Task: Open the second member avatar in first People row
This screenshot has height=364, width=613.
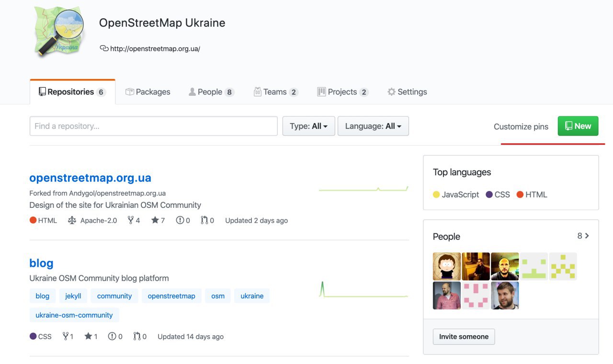Action: coord(476,266)
